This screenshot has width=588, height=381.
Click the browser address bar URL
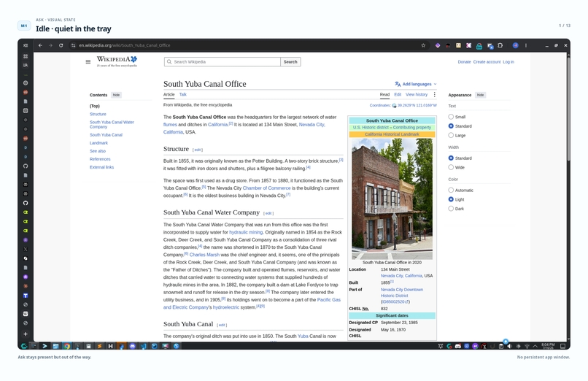coord(125,45)
